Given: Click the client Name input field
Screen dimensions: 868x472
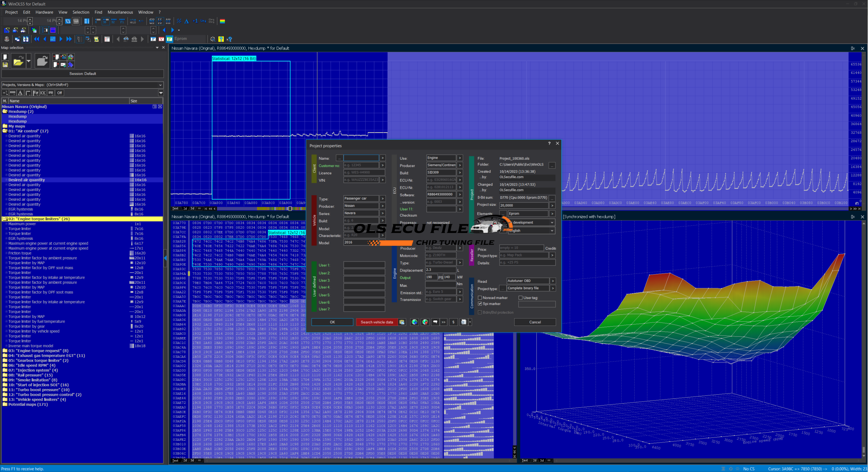Looking at the screenshot, I should point(361,158).
